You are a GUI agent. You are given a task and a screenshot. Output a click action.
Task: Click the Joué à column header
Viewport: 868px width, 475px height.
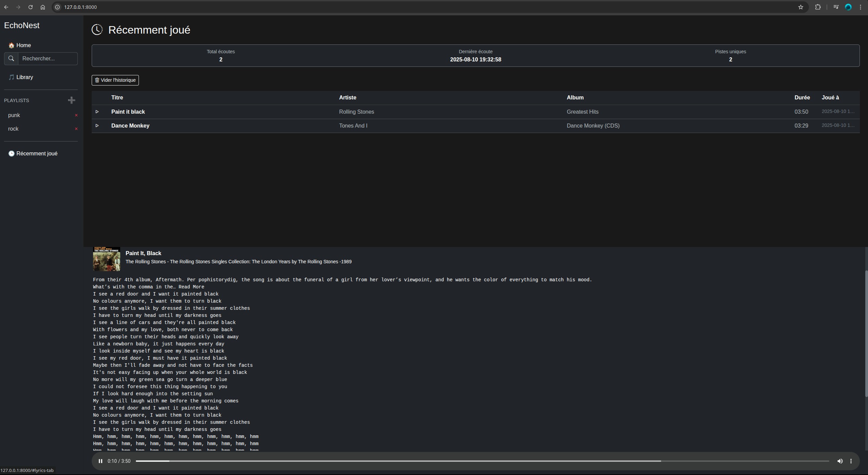(x=830, y=98)
